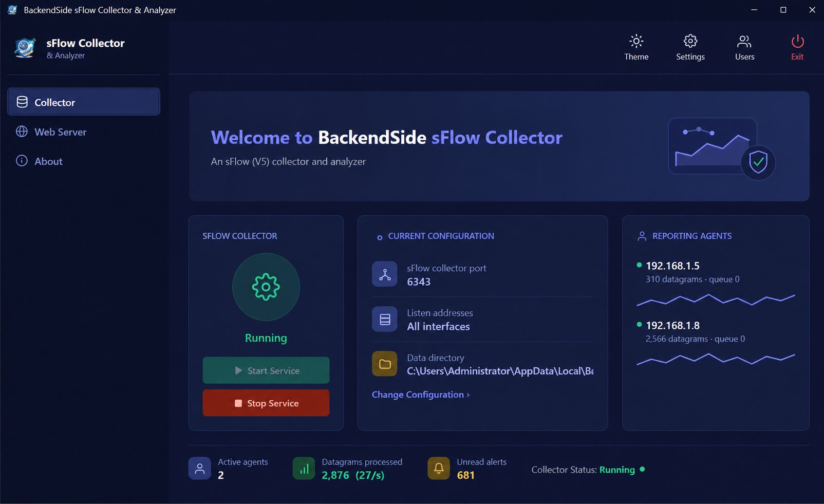Click the port value 6343
The height and width of the screenshot is (504, 824).
point(419,282)
